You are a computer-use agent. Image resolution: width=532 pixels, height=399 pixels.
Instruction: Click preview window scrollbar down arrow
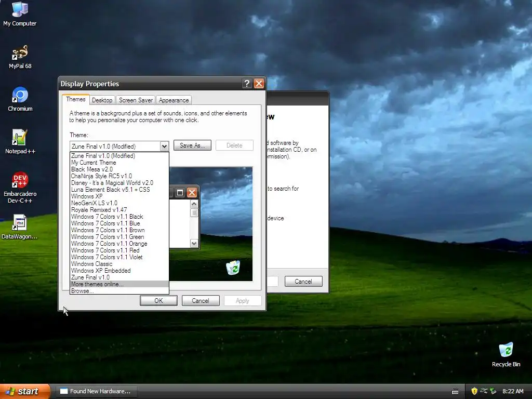pyautogui.click(x=194, y=243)
